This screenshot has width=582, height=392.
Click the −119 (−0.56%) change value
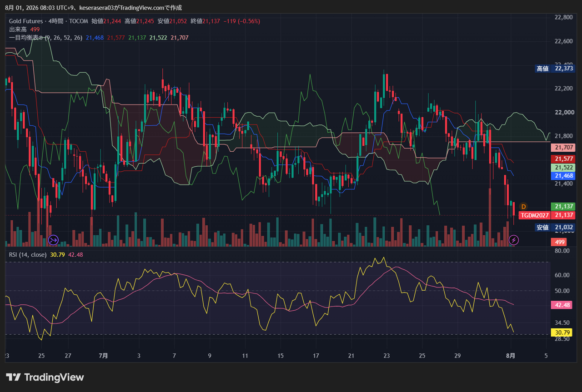242,21
